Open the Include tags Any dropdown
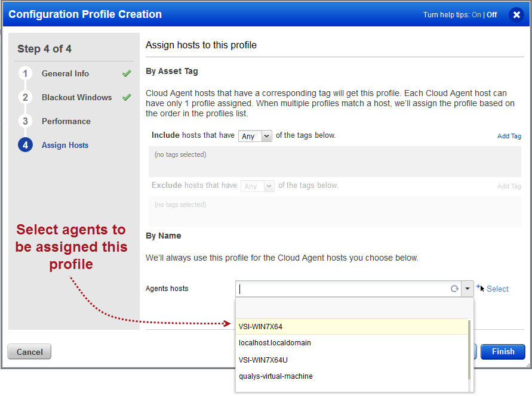This screenshot has width=532, height=396. (x=254, y=135)
